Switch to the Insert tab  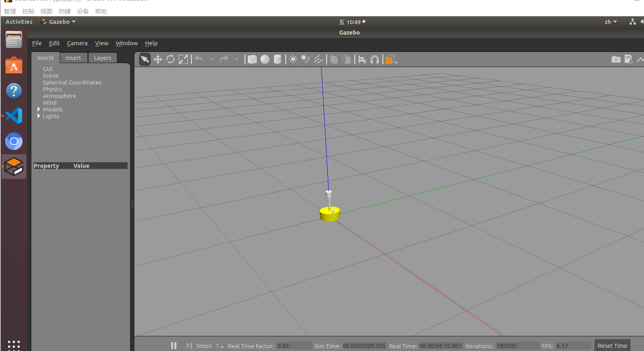(x=73, y=58)
